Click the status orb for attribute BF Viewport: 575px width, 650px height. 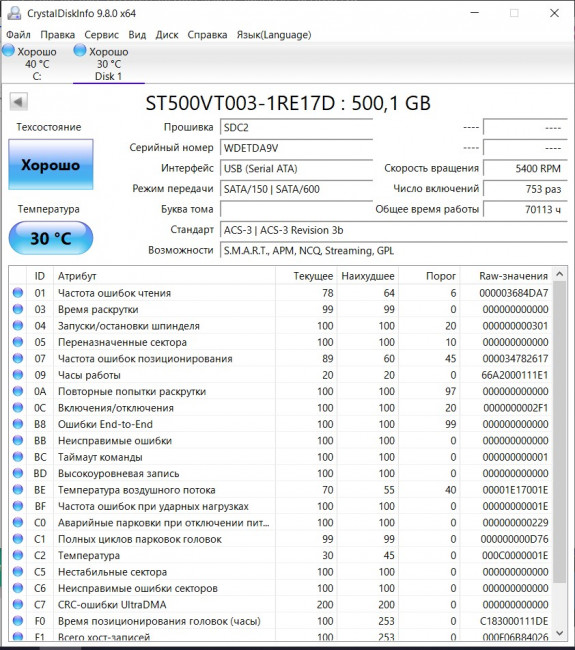[x=18, y=506]
